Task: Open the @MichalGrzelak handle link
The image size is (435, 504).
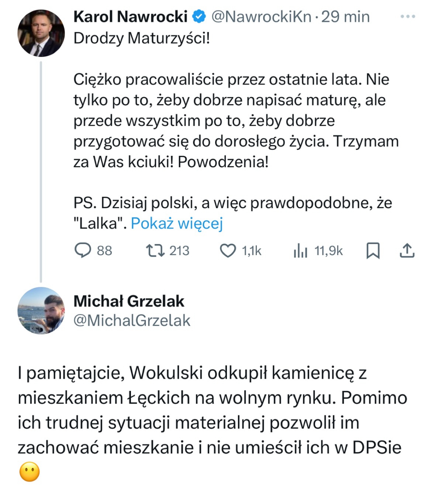Action: [x=132, y=320]
